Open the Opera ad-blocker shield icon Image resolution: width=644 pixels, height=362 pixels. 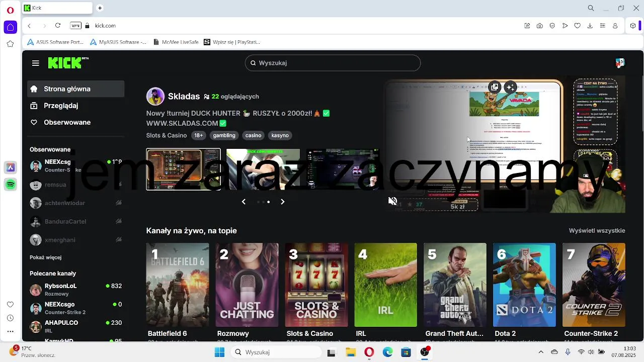(x=552, y=26)
